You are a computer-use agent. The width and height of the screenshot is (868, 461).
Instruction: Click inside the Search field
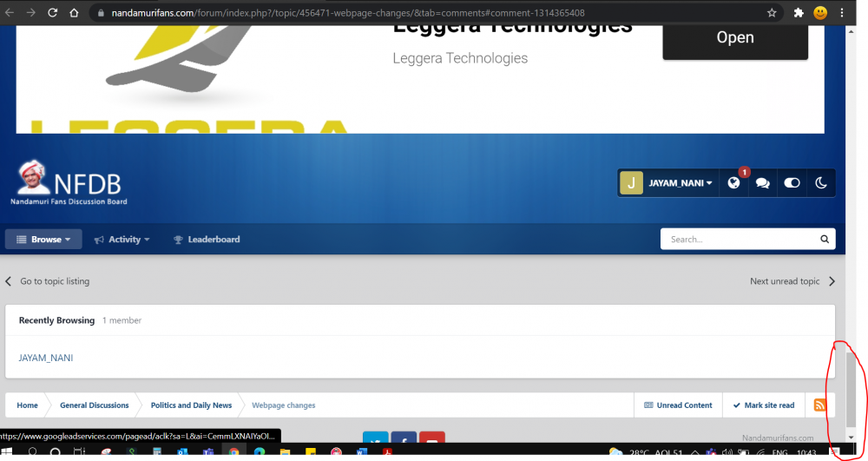739,239
